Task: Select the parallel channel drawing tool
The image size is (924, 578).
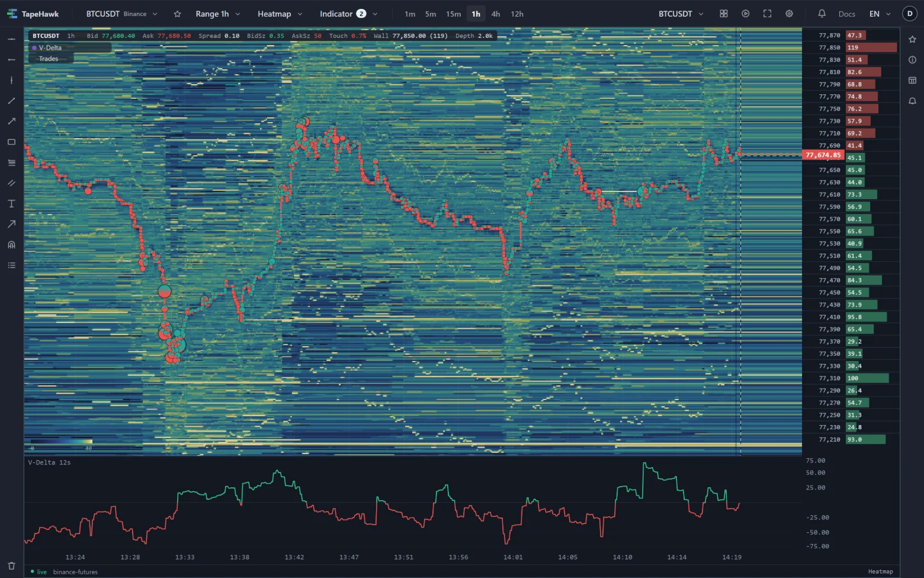Action: 11,183
